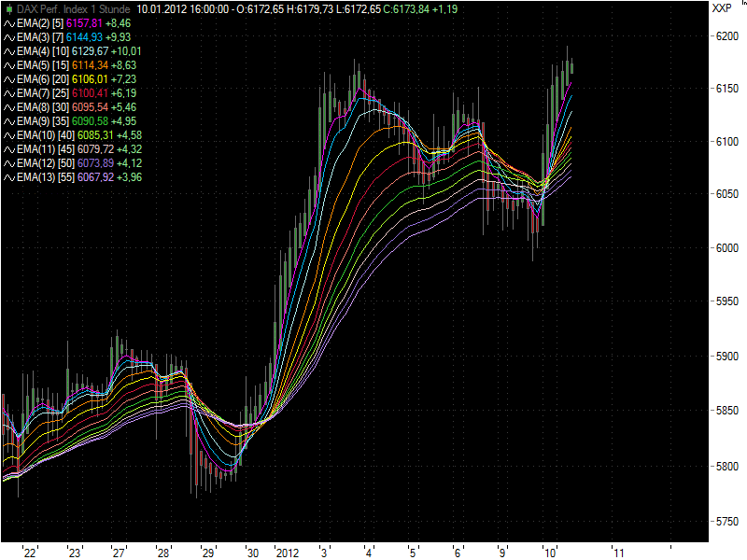747x560 pixels.
Task: Select the chart title 'DAX Perf. Index 1 Stunde'
Action: click(x=74, y=9)
